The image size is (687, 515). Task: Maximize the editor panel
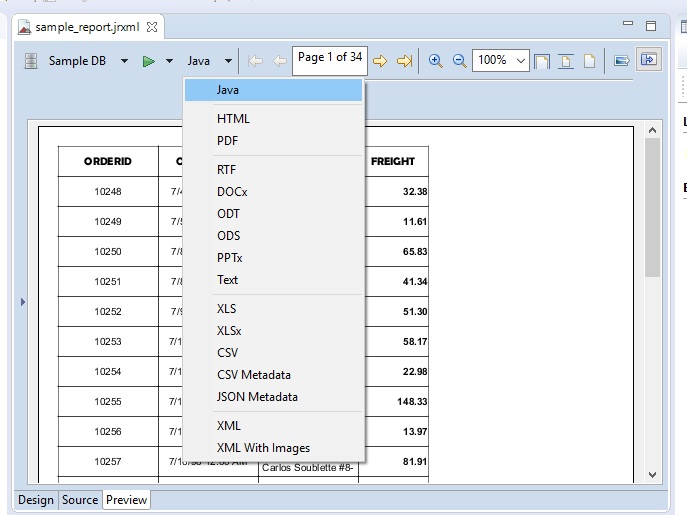point(651,26)
